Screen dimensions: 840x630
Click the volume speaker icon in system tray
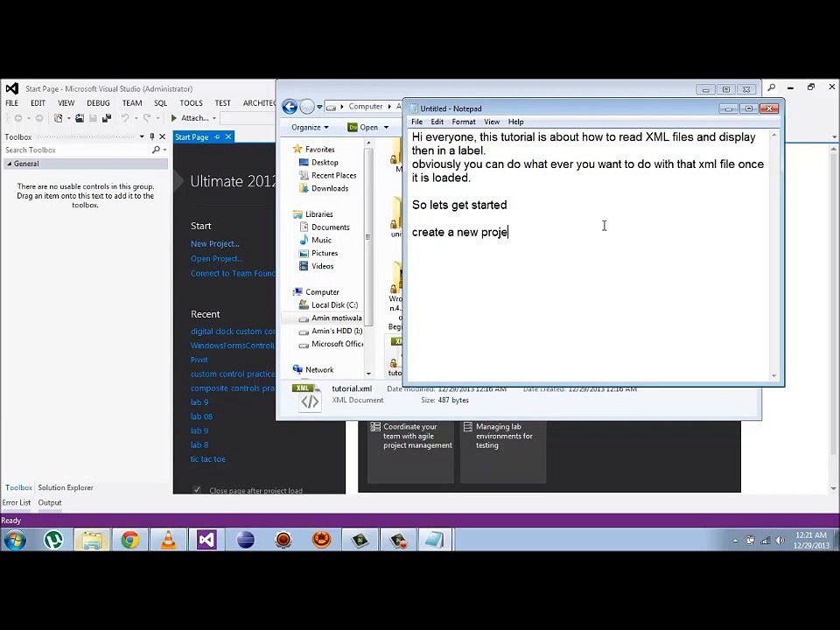pos(780,541)
